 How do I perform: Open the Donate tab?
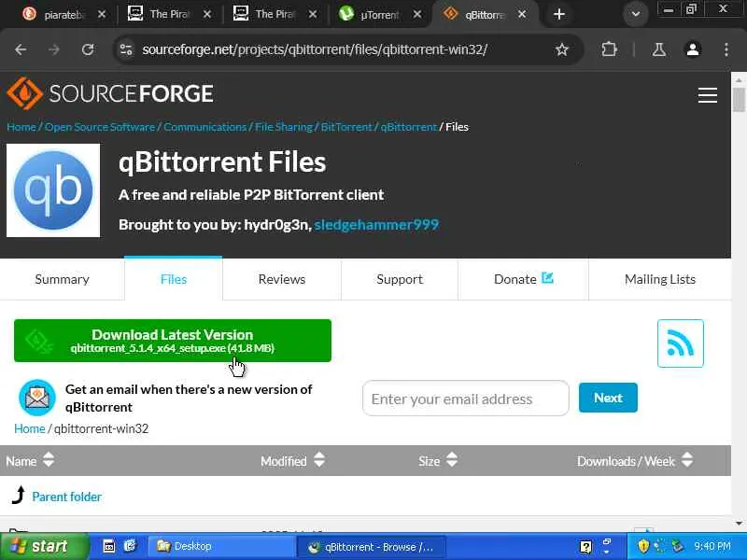click(x=523, y=279)
